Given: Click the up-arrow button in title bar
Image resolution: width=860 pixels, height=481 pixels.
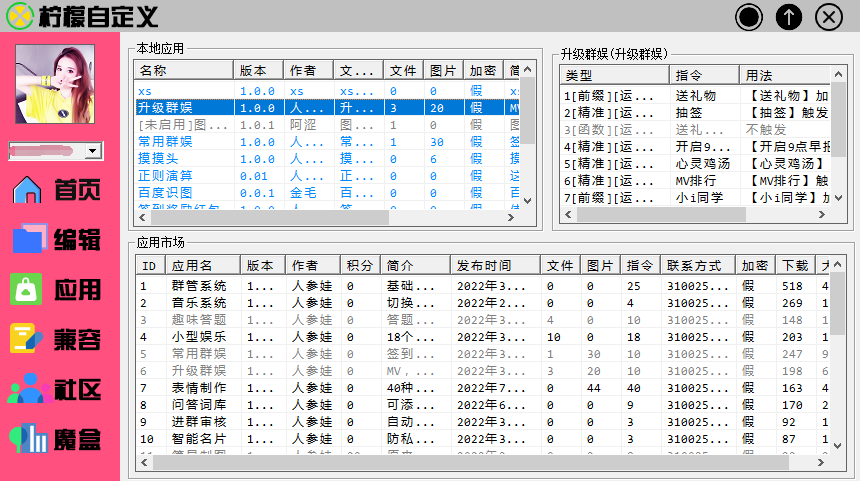Looking at the screenshot, I should (x=789, y=17).
